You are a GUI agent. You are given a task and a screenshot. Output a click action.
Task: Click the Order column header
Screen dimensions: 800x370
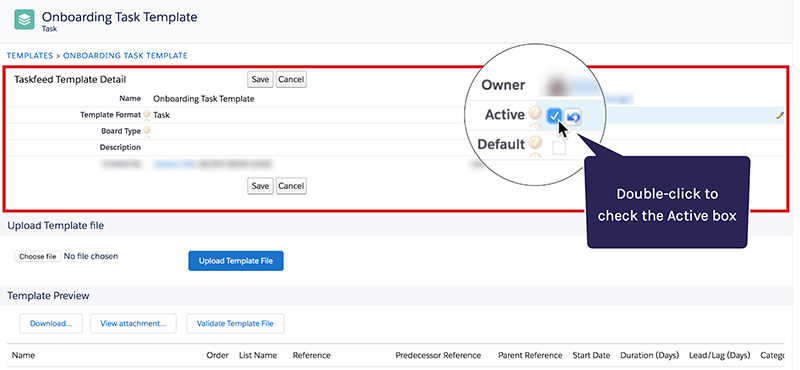[217, 355]
